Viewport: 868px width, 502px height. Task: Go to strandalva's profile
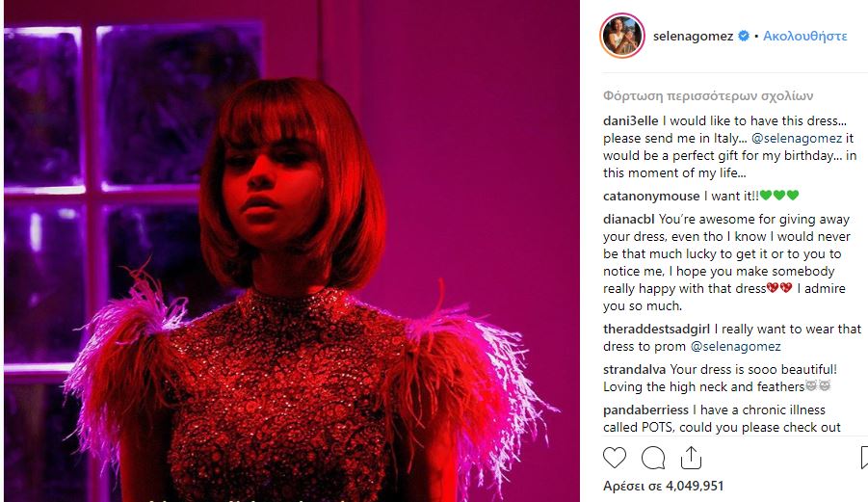[635, 369]
